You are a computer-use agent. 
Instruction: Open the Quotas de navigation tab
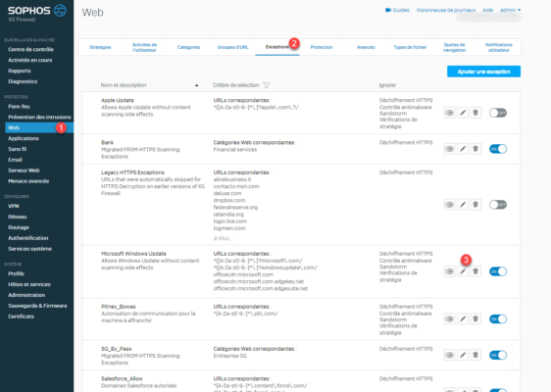(454, 47)
